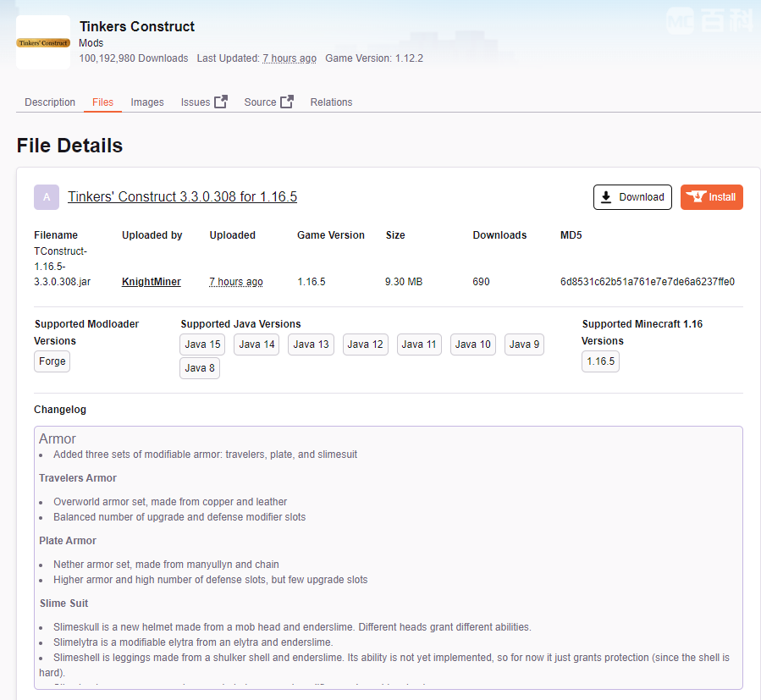Click the Download button
This screenshot has height=700, width=761.
click(x=632, y=197)
